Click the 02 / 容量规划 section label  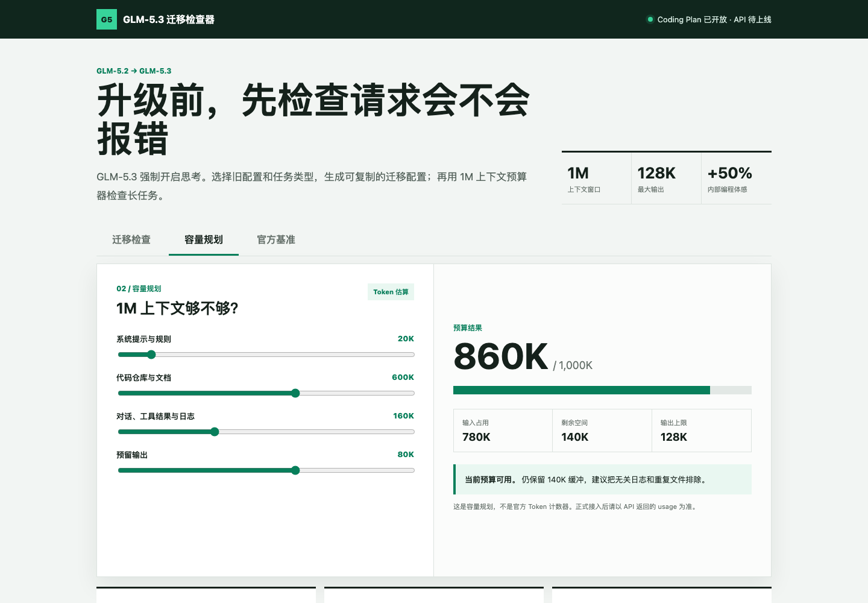pos(139,289)
